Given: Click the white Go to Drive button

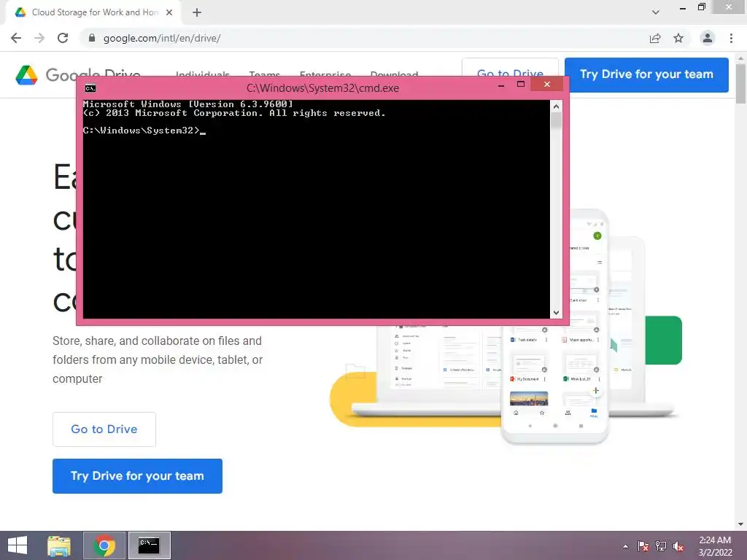Looking at the screenshot, I should pos(104,429).
